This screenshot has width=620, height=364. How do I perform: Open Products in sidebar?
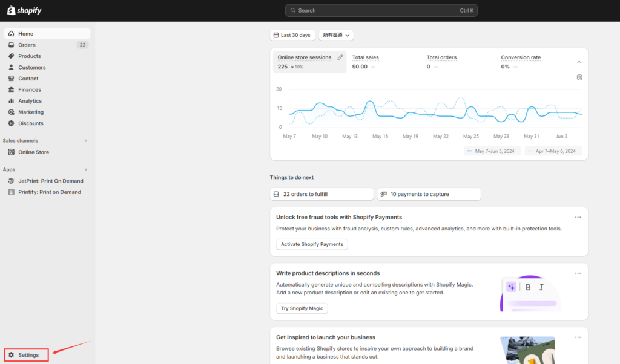pyautogui.click(x=47, y=56)
